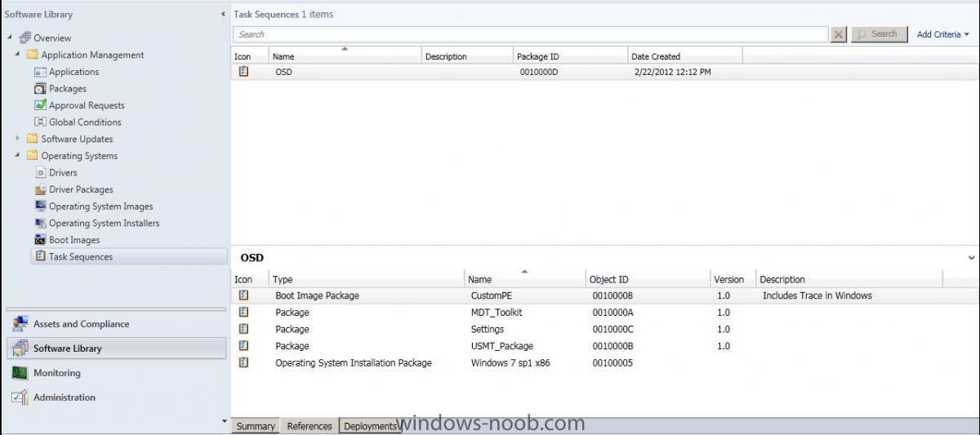Sort by Package ID column header
This screenshot has width=980, height=435.
[x=570, y=56]
